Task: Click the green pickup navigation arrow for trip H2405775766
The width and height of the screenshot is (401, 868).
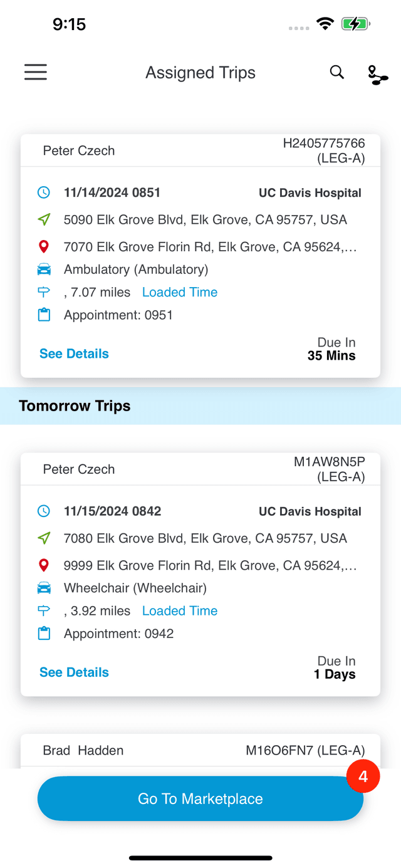Action: 44,219
